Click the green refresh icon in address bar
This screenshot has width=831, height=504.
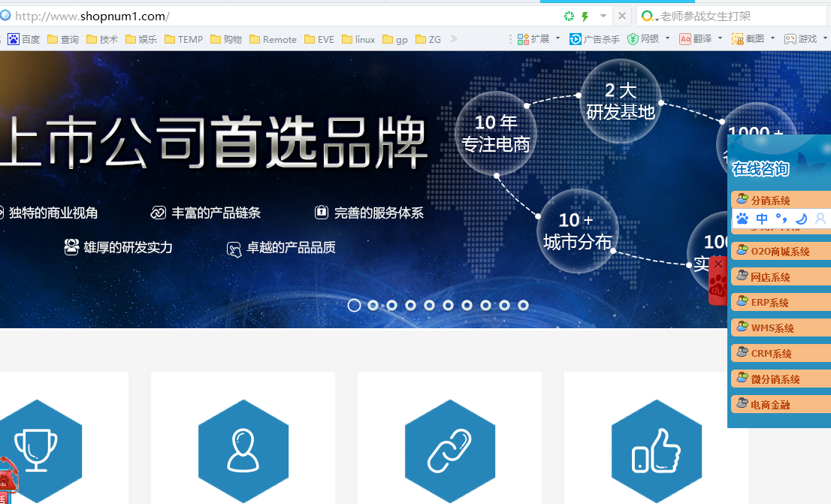(570, 17)
